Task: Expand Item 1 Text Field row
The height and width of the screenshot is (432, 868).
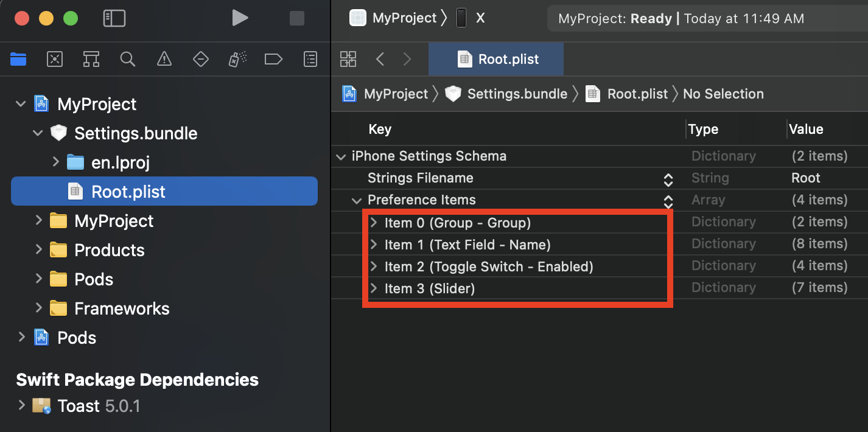Action: [x=374, y=245]
